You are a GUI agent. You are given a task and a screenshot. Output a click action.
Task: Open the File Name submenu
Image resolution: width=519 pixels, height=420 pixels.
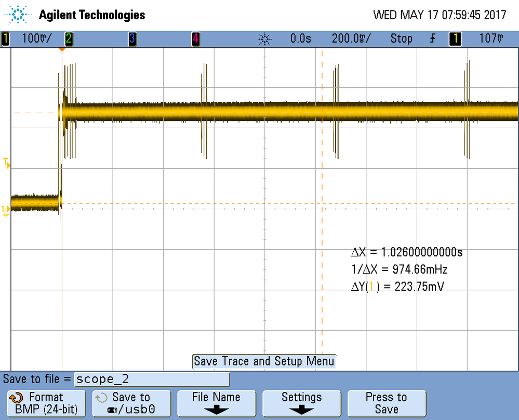[217, 403]
